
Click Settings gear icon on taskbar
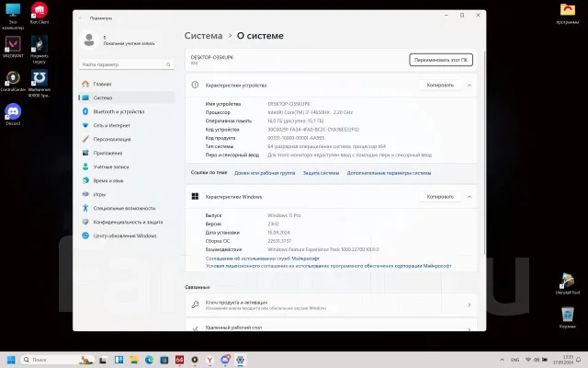coord(241,360)
